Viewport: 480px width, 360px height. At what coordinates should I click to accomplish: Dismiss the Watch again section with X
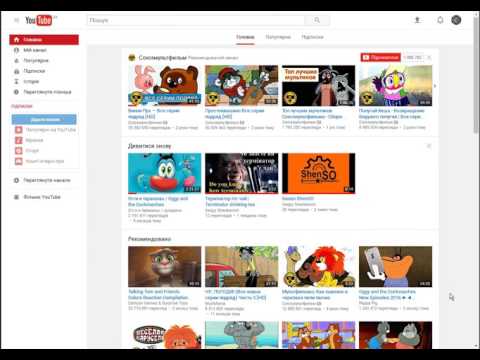tap(429, 146)
